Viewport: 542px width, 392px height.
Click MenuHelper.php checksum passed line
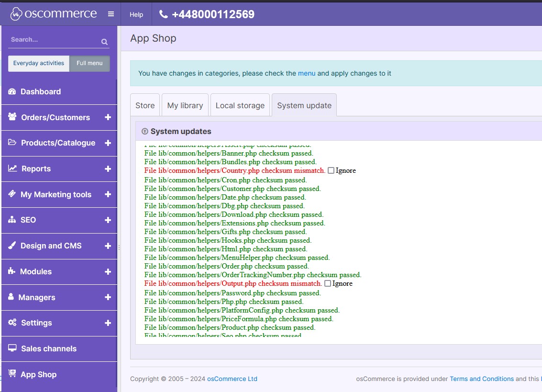[237, 258]
